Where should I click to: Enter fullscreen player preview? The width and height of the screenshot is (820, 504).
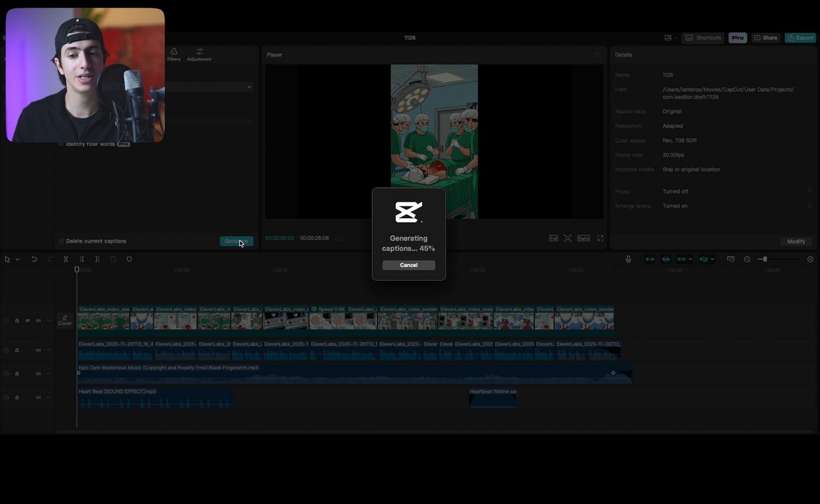coord(600,238)
